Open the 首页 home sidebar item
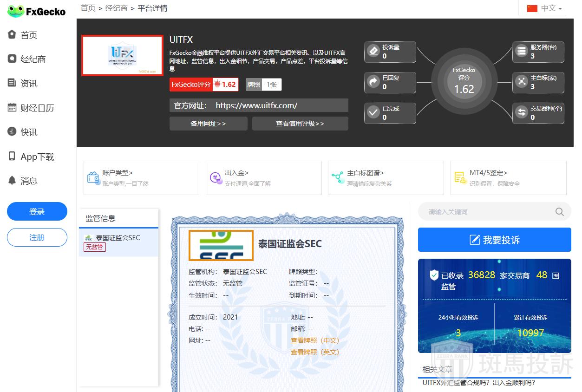The width and height of the screenshot is (582, 392). [x=29, y=35]
